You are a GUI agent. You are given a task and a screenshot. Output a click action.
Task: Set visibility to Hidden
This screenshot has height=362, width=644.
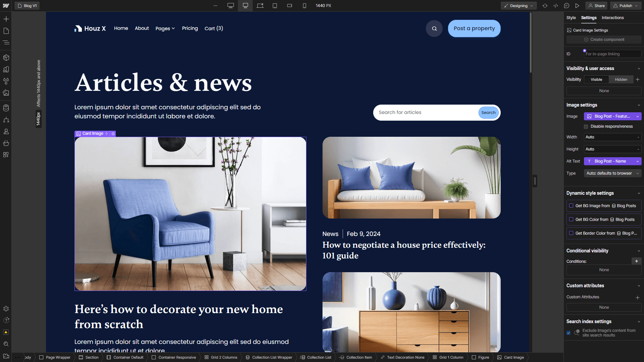tap(621, 79)
